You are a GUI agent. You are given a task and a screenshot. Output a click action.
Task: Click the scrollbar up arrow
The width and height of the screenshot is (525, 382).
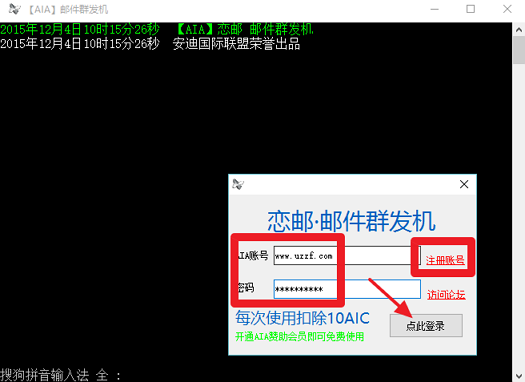click(x=519, y=30)
